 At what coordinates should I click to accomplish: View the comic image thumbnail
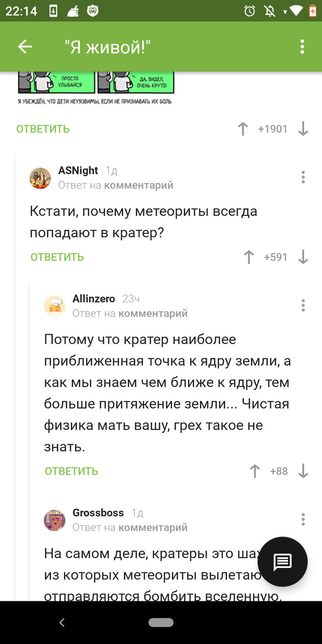tap(96, 83)
